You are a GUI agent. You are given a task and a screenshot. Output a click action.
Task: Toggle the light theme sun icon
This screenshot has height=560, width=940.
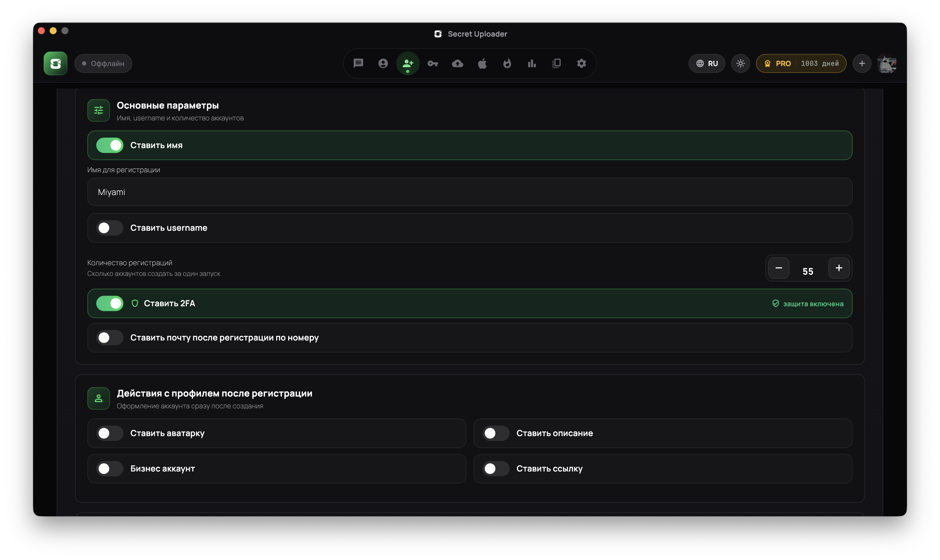[740, 63]
